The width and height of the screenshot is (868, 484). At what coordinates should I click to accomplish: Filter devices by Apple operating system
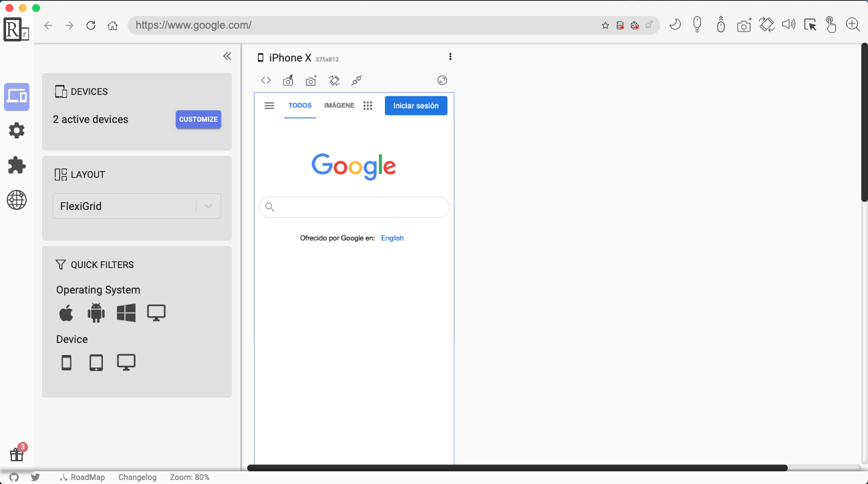pyautogui.click(x=66, y=312)
